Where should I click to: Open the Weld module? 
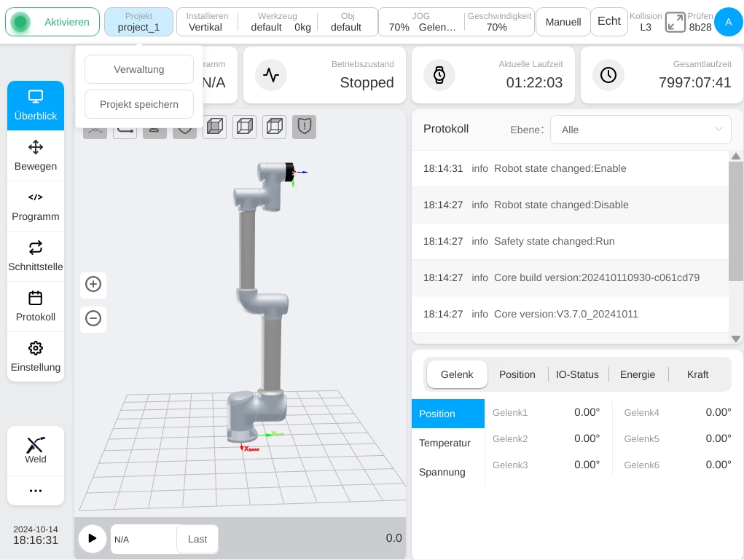(36, 451)
